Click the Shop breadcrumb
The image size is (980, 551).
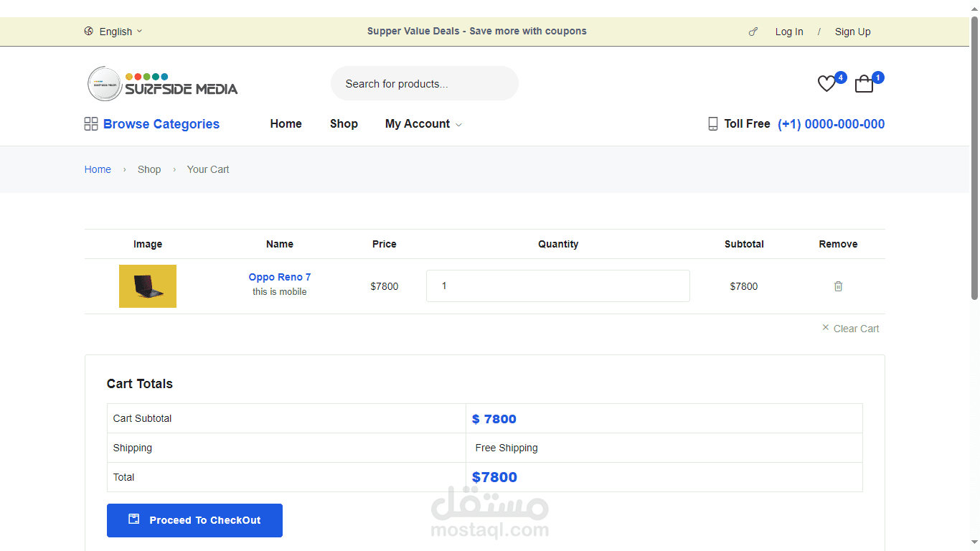(149, 169)
